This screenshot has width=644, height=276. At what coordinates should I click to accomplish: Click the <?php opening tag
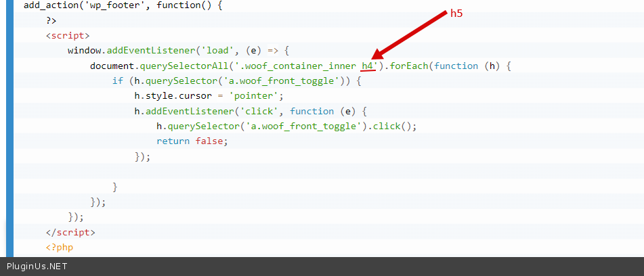(x=59, y=247)
